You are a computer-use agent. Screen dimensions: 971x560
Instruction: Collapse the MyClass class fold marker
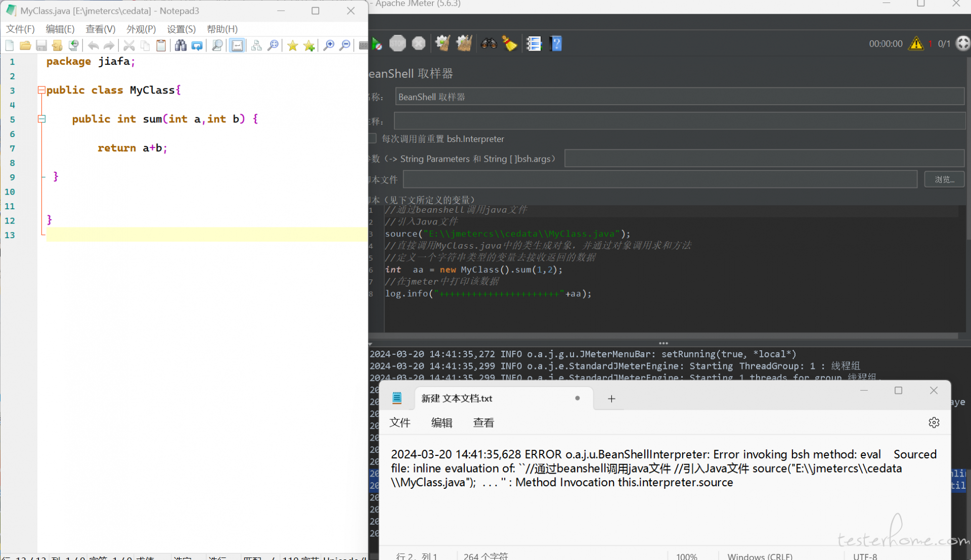pos(41,90)
